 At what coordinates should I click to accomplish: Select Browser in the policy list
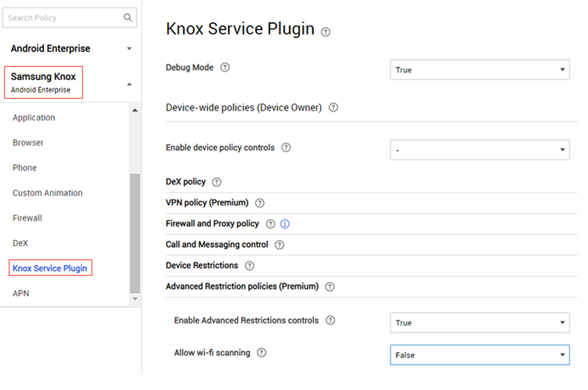point(28,143)
